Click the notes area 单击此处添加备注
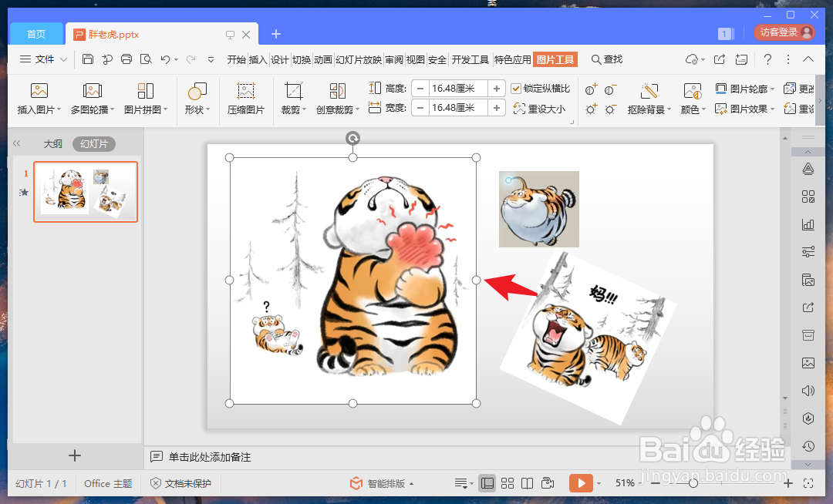Viewport: 833px width, 504px height. point(209,457)
